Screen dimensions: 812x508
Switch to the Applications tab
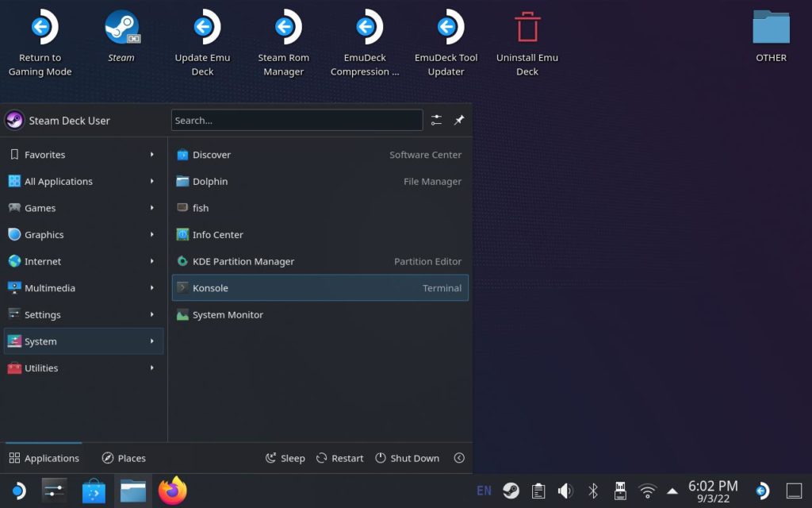pos(44,458)
